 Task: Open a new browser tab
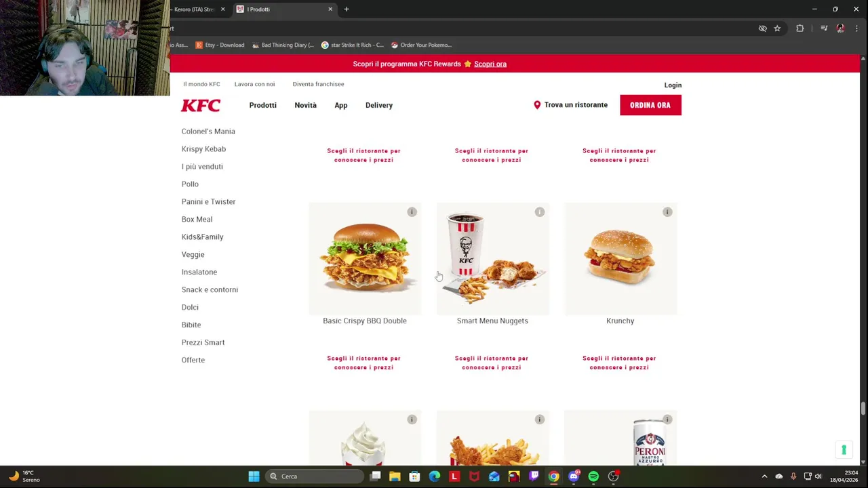[x=347, y=9]
